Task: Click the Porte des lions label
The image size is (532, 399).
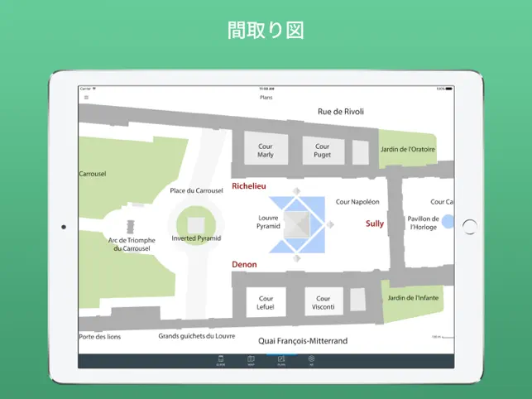Action: point(100,337)
